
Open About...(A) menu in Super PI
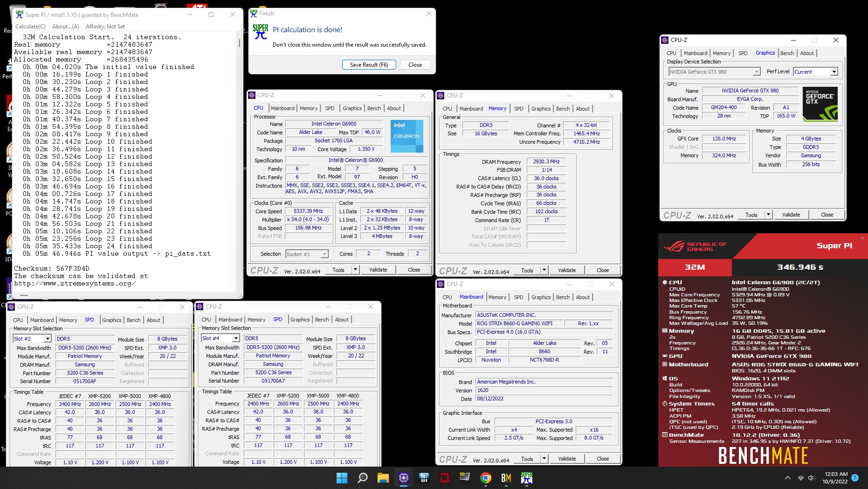click(x=66, y=27)
